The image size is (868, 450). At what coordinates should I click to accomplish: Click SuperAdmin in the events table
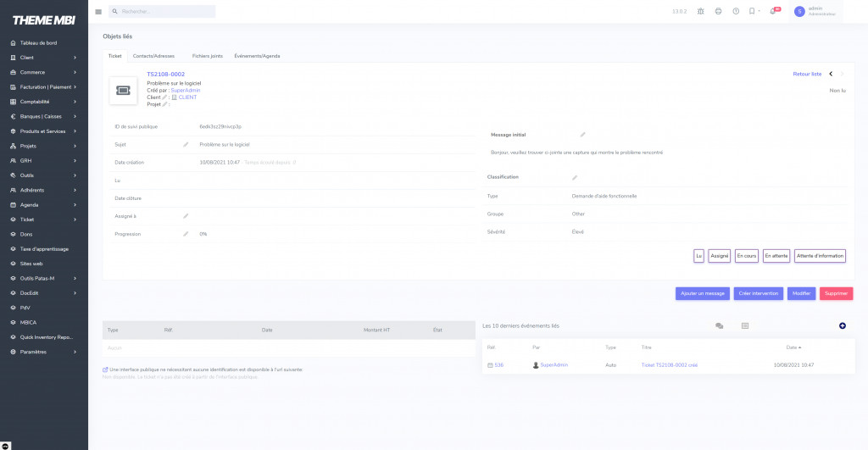554,365
